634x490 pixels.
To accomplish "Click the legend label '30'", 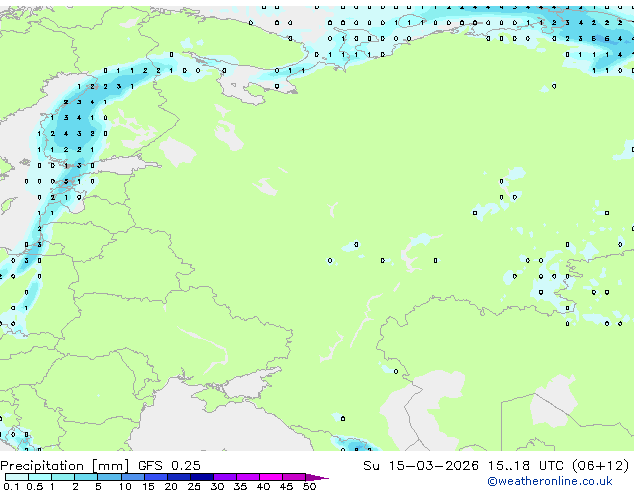I will pyautogui.click(x=217, y=486).
